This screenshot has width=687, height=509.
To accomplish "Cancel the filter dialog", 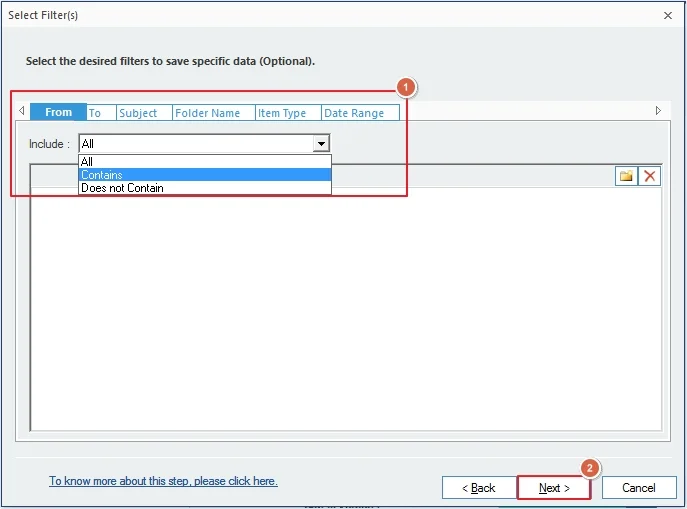I will tap(639, 488).
